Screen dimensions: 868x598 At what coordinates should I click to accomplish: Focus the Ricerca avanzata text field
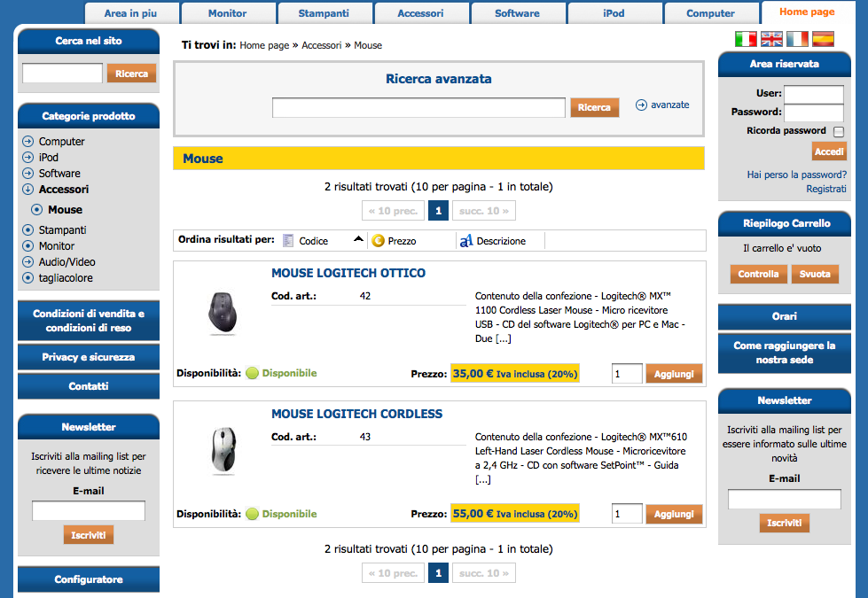pyautogui.click(x=418, y=107)
